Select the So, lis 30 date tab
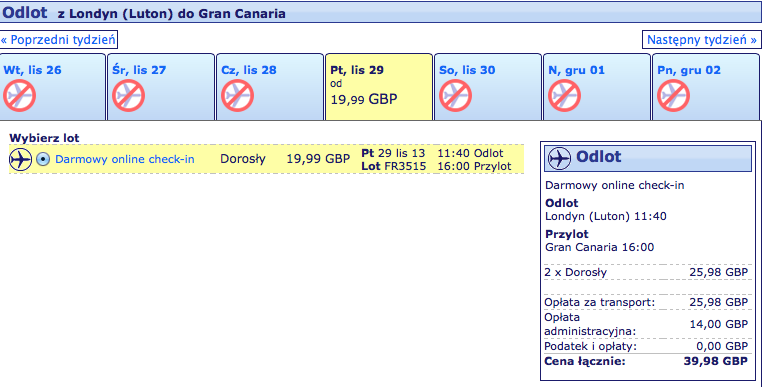 click(488, 87)
